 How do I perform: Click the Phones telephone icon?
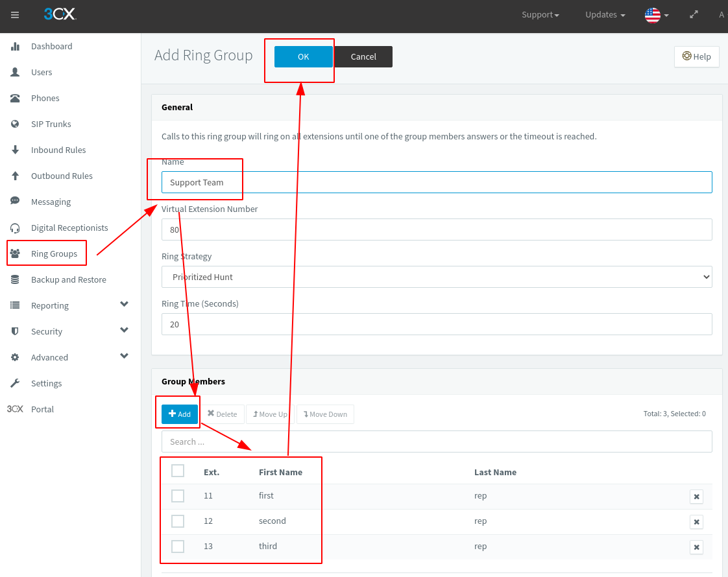coord(15,98)
